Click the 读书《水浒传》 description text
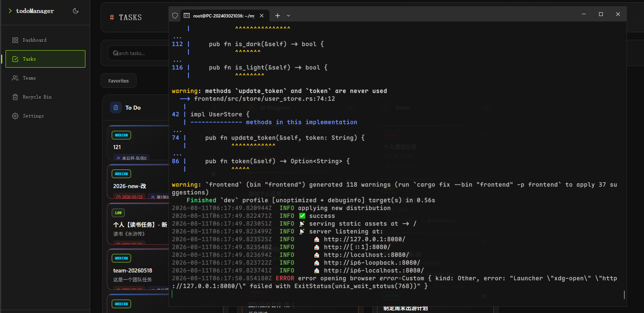Viewport: 644px width, 313px height. [x=129, y=234]
